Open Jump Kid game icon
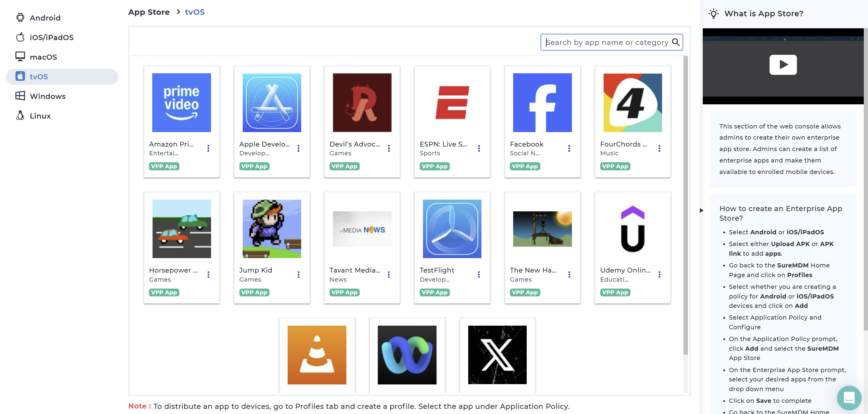Image resolution: width=868 pixels, height=414 pixels. point(272,229)
